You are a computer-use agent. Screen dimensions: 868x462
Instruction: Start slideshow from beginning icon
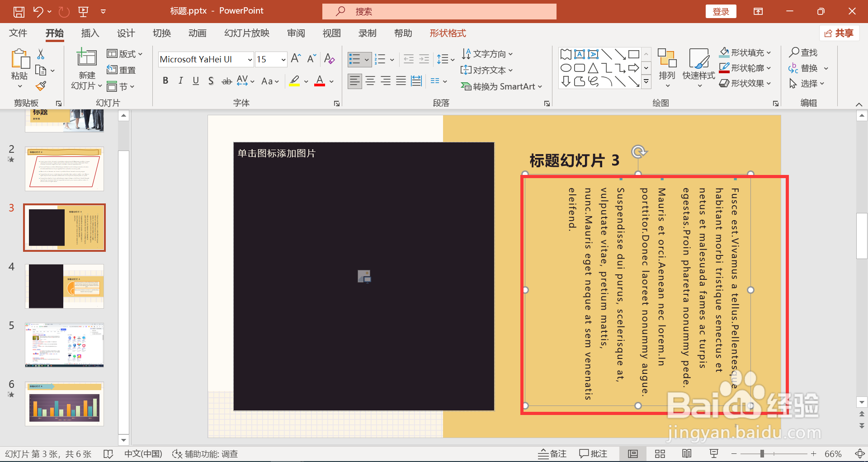point(83,11)
